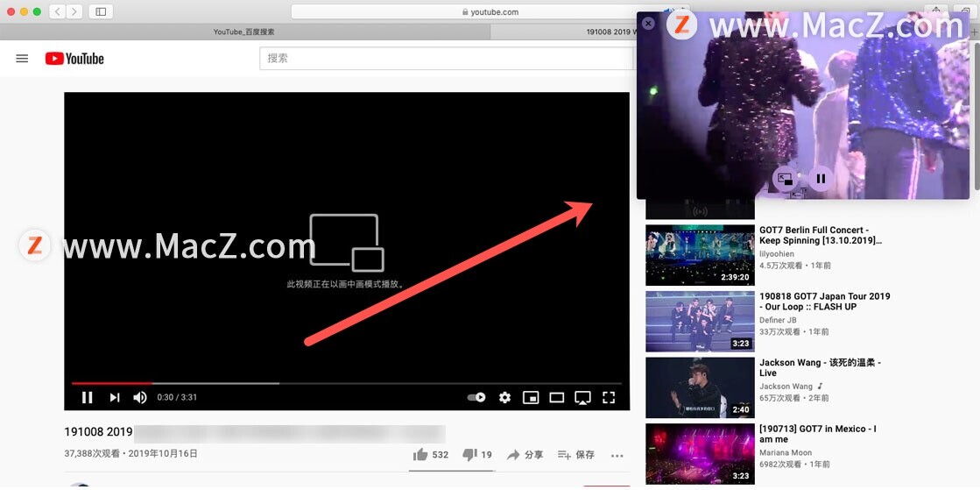This screenshot has width=980, height=490.
Task: Open 190818 GOT7 Japan Tour thumbnail
Action: (700, 322)
